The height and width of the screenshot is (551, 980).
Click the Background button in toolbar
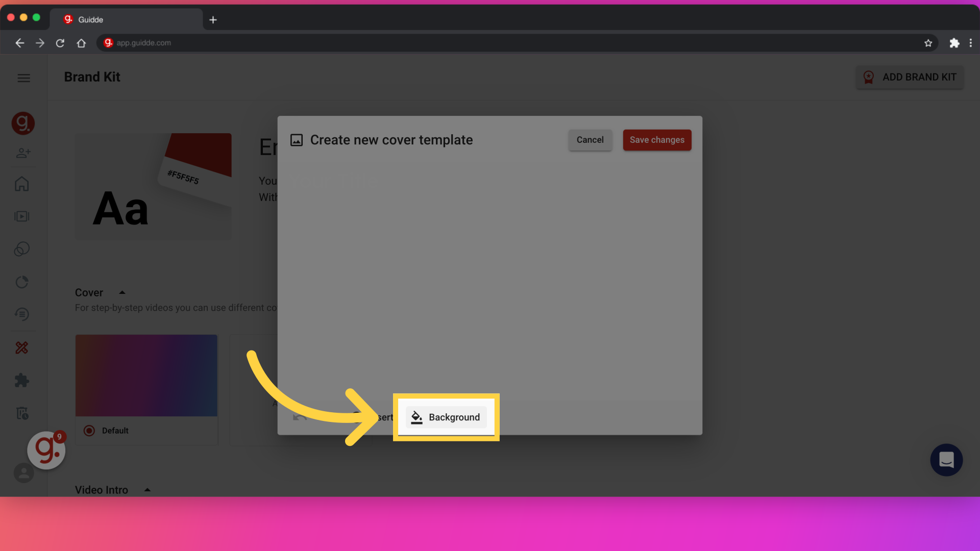[445, 417]
